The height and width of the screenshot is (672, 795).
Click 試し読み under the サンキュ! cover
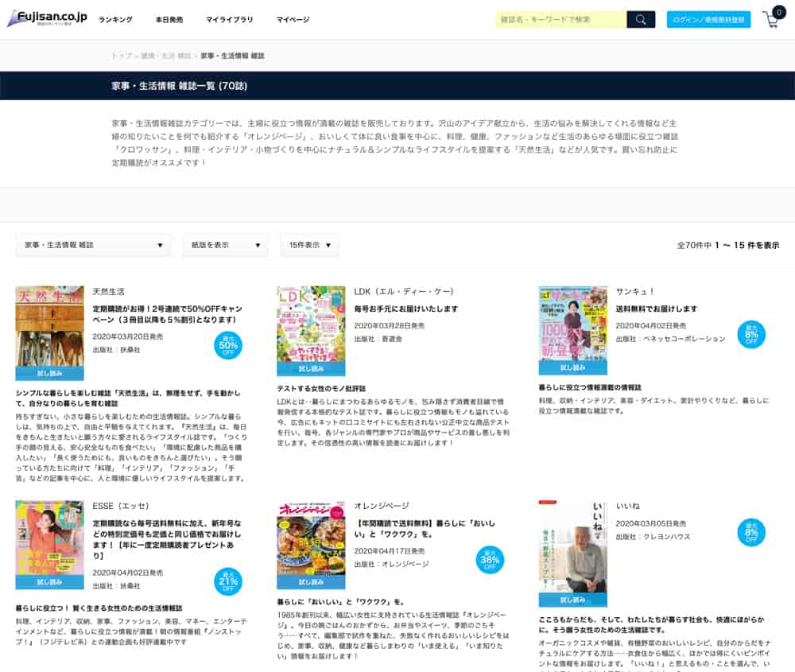[x=572, y=367]
